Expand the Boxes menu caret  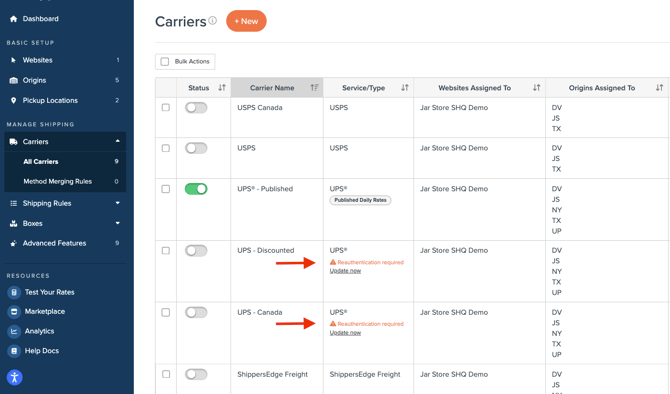[118, 223]
